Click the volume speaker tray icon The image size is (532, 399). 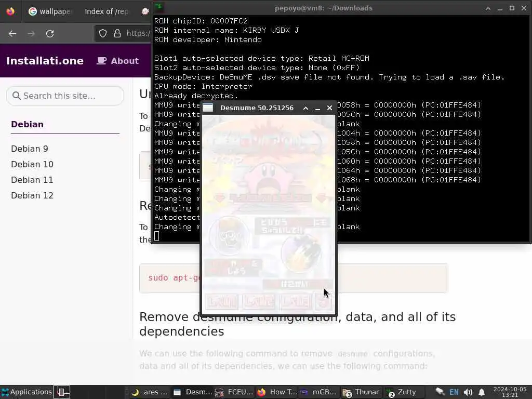tap(468, 392)
